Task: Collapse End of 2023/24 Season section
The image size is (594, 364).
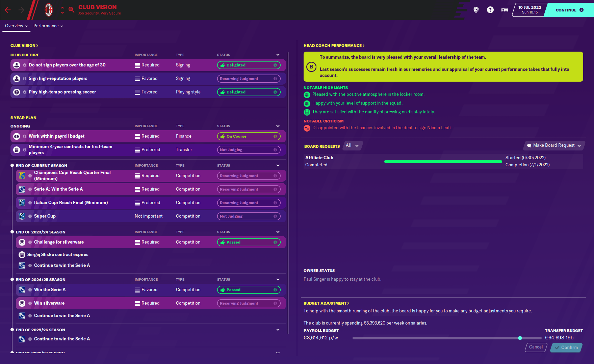Action: click(278, 232)
